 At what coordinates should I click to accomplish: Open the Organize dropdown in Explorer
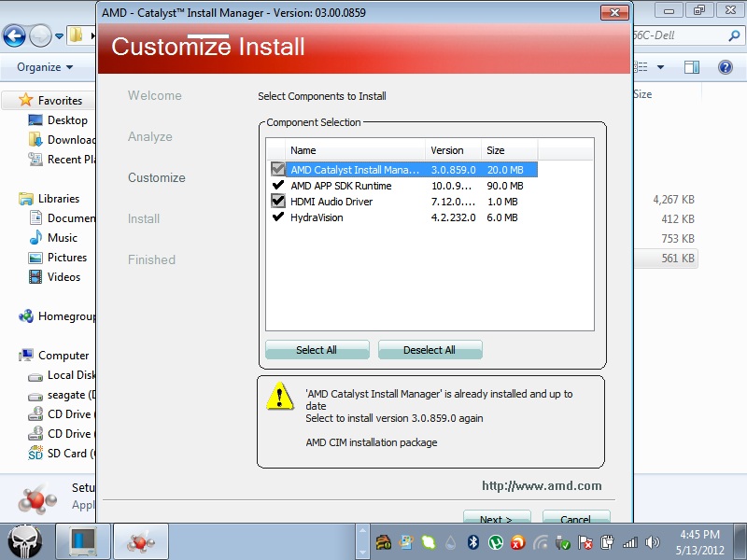pyautogui.click(x=45, y=67)
